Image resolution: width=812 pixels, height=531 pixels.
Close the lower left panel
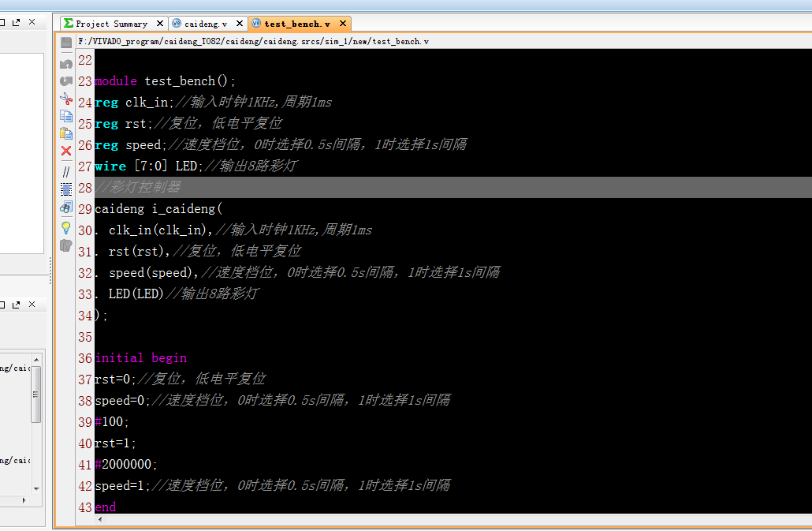(32, 304)
